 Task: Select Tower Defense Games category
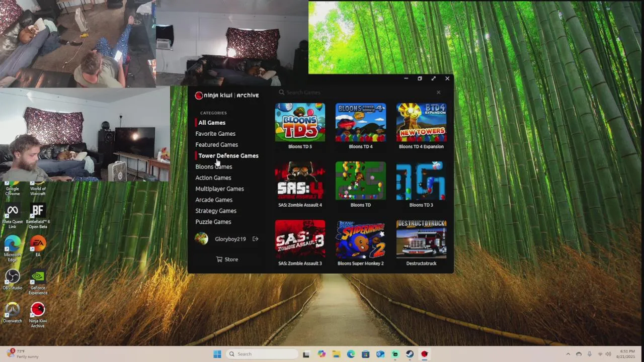pos(228,156)
